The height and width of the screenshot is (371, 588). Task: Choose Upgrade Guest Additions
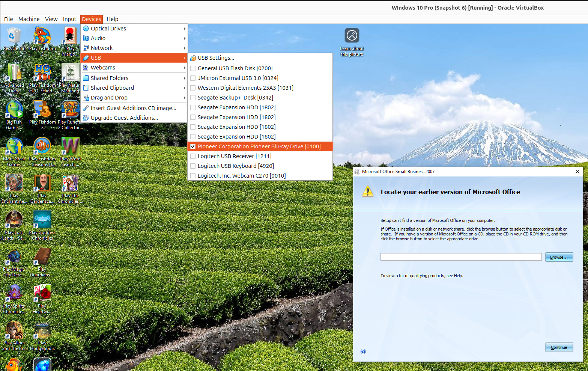(x=134, y=118)
